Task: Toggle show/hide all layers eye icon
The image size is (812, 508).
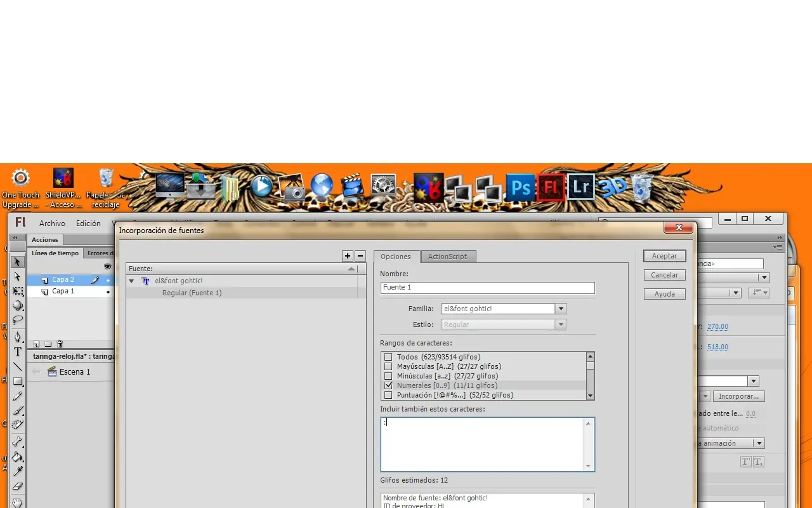Action: tap(107, 267)
